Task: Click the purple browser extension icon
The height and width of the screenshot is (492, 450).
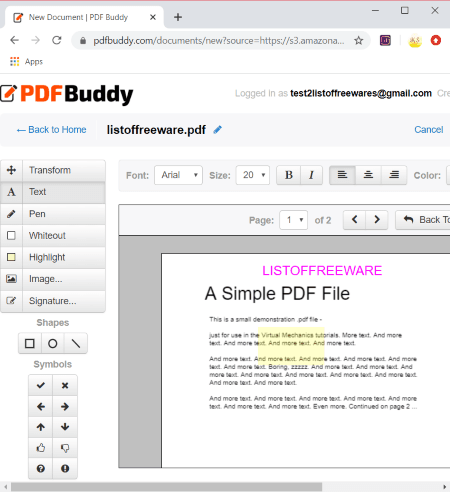Action: pos(385,41)
